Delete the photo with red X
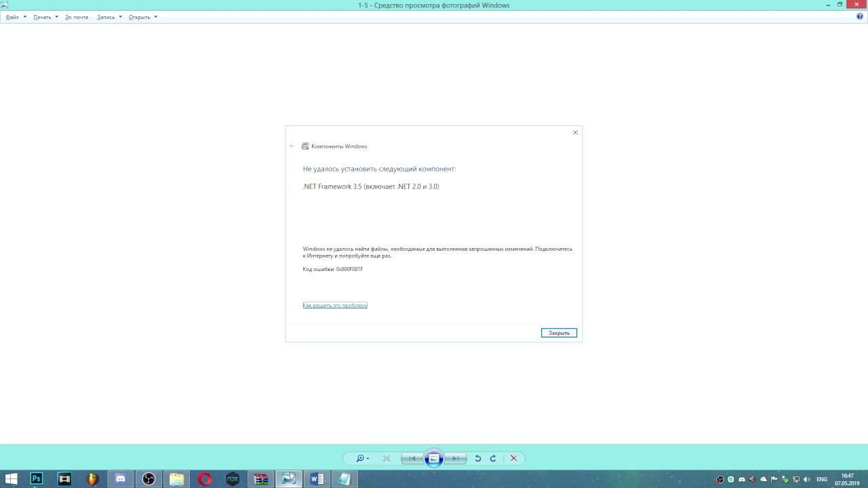The image size is (868, 488). 513,459
